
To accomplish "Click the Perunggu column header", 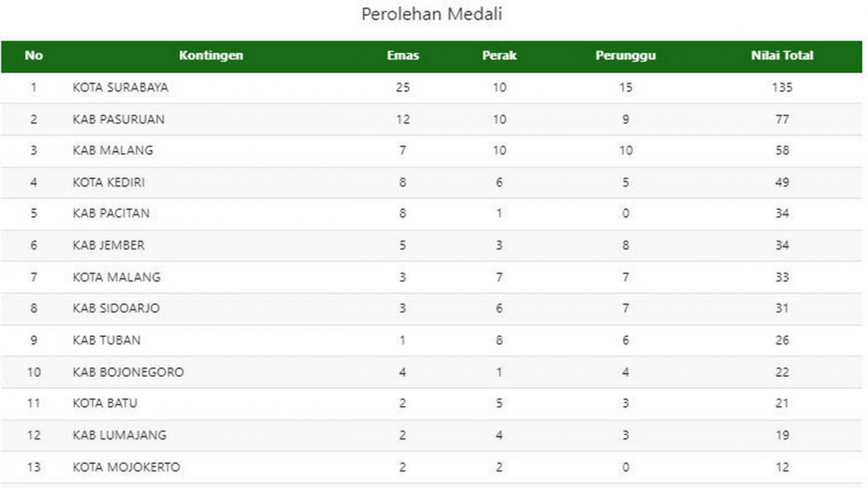I will coord(626,56).
